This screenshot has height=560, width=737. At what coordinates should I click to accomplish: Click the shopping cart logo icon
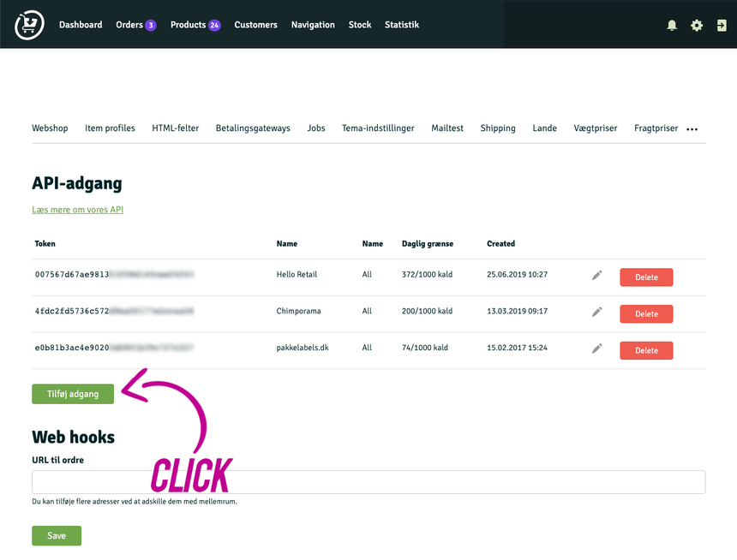point(29,25)
